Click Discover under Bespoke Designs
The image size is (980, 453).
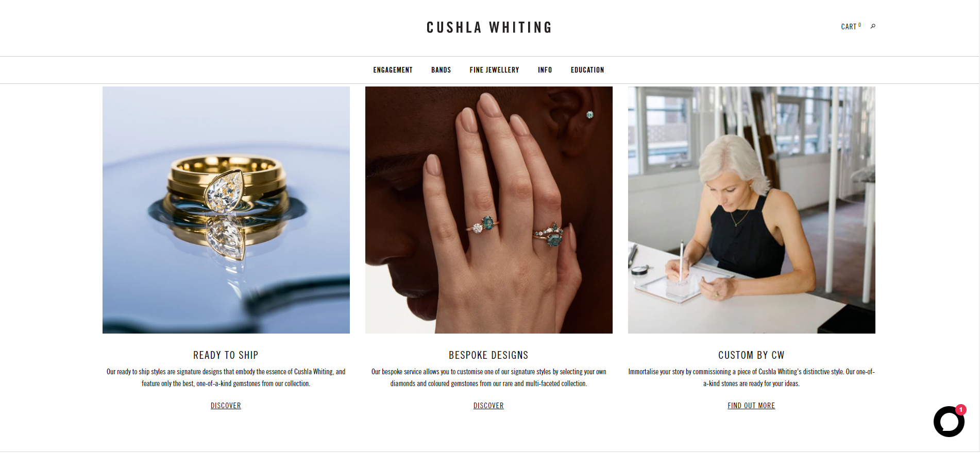pos(488,406)
